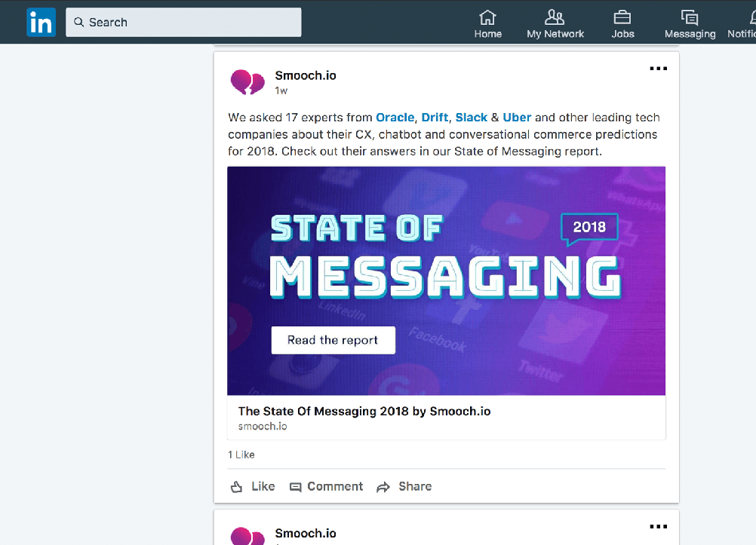Viewport: 756px width, 545px height.
Task: Click the Read the report button
Action: click(x=333, y=340)
